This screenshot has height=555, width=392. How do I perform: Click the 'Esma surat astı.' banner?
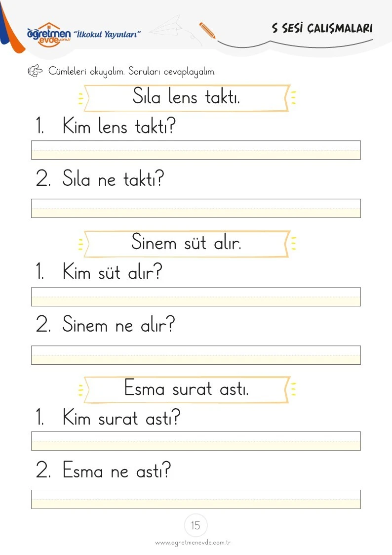(x=186, y=390)
